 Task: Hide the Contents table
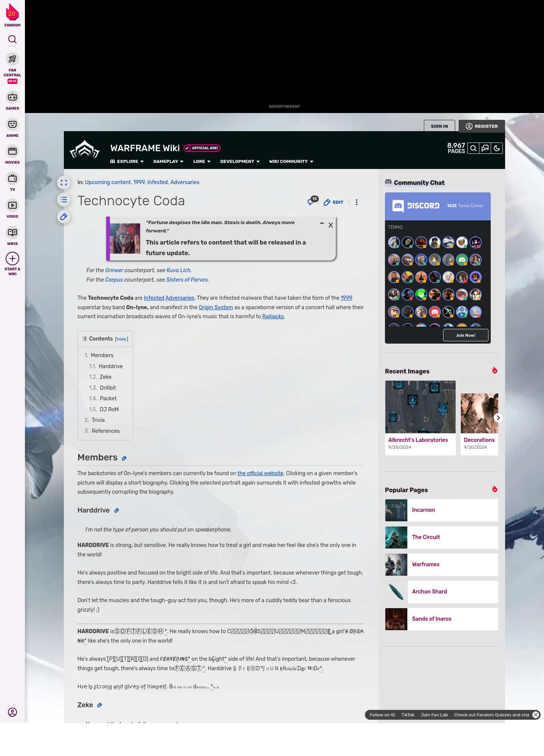[x=122, y=339]
